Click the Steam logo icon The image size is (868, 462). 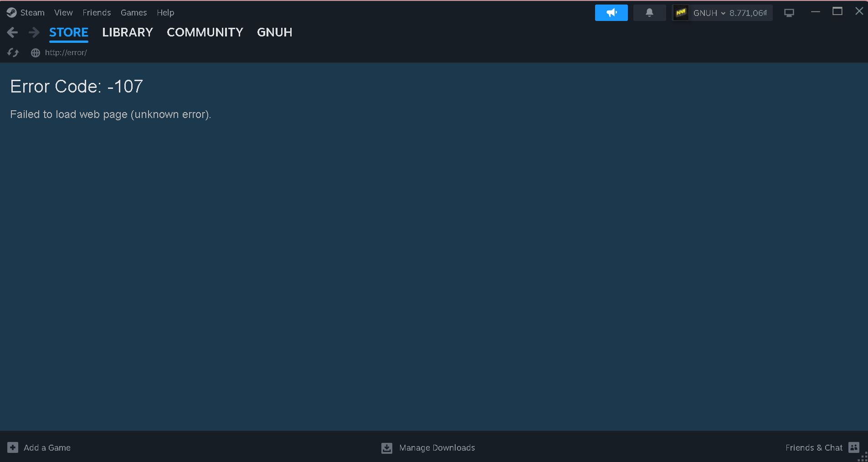tap(12, 12)
